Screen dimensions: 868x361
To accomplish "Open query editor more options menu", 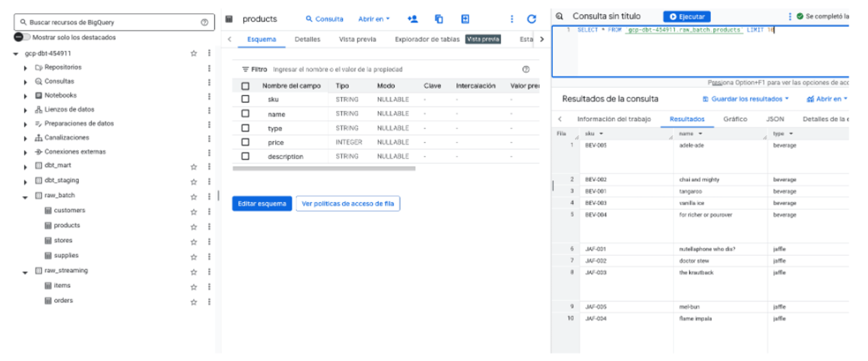I will [790, 16].
